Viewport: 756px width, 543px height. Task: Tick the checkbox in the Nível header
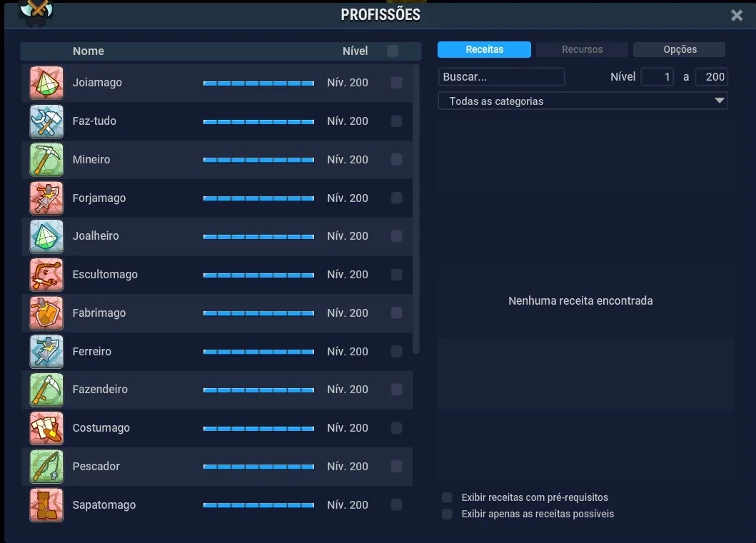coord(393,51)
